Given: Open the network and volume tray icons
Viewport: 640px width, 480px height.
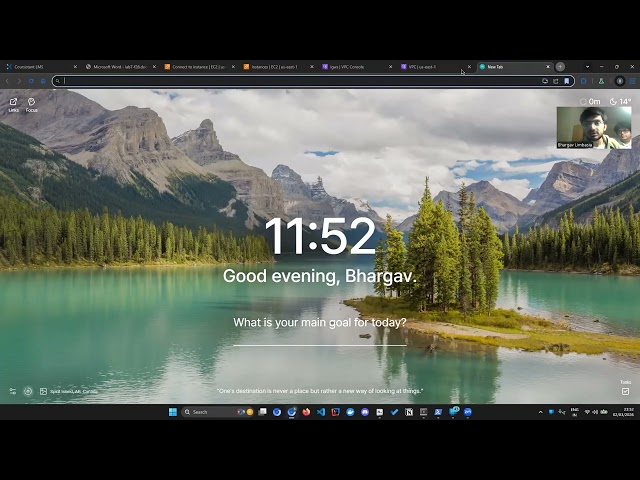Looking at the screenshot, I should [596, 412].
